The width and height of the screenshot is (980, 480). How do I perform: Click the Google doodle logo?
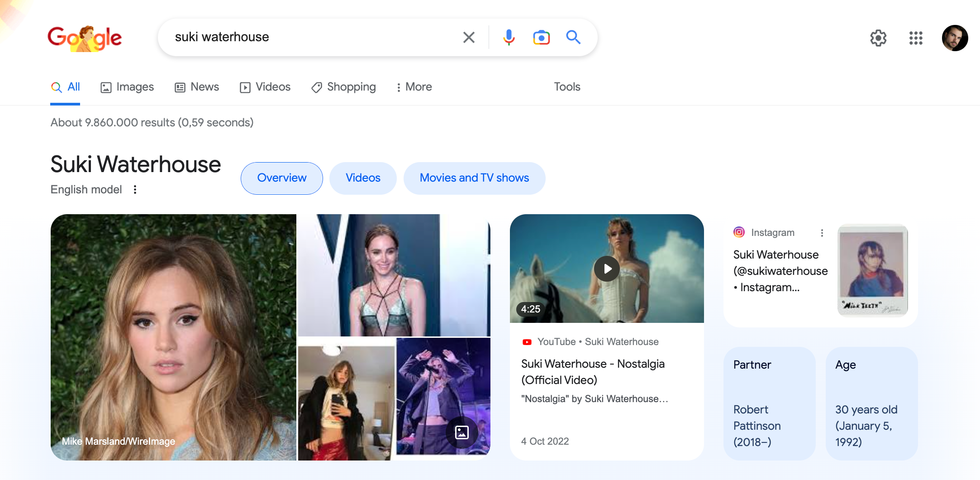point(85,38)
